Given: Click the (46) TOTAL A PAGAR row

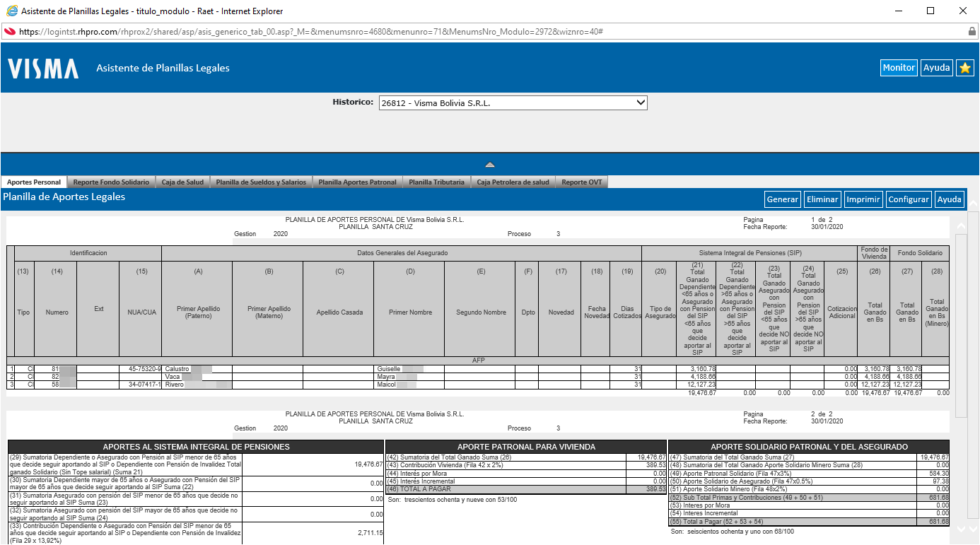Looking at the screenshot, I should (x=526, y=489).
